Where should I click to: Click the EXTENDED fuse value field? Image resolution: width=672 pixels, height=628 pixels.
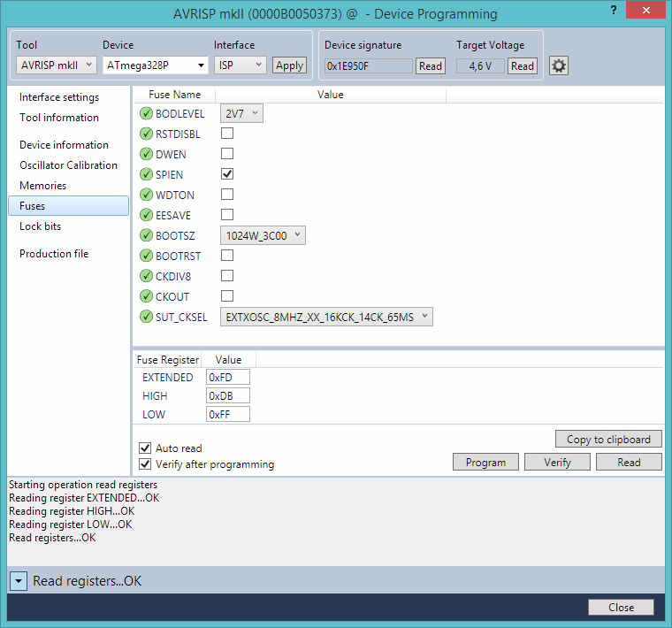(x=227, y=377)
